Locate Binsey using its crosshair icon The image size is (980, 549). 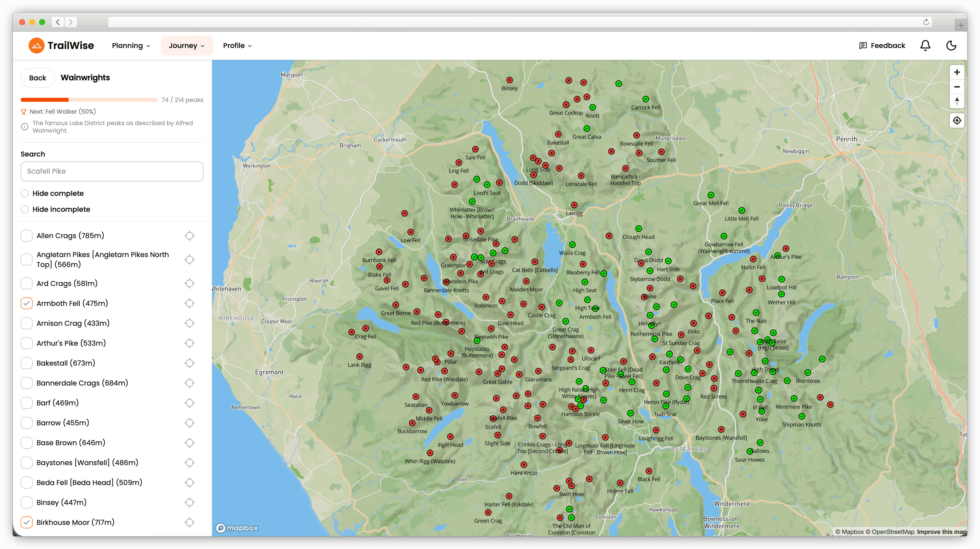click(x=189, y=502)
